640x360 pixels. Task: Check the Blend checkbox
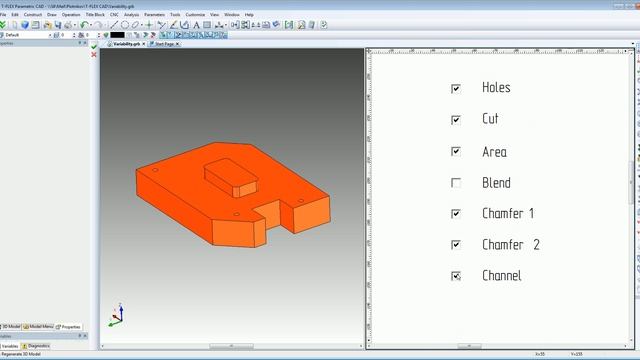[x=456, y=182]
